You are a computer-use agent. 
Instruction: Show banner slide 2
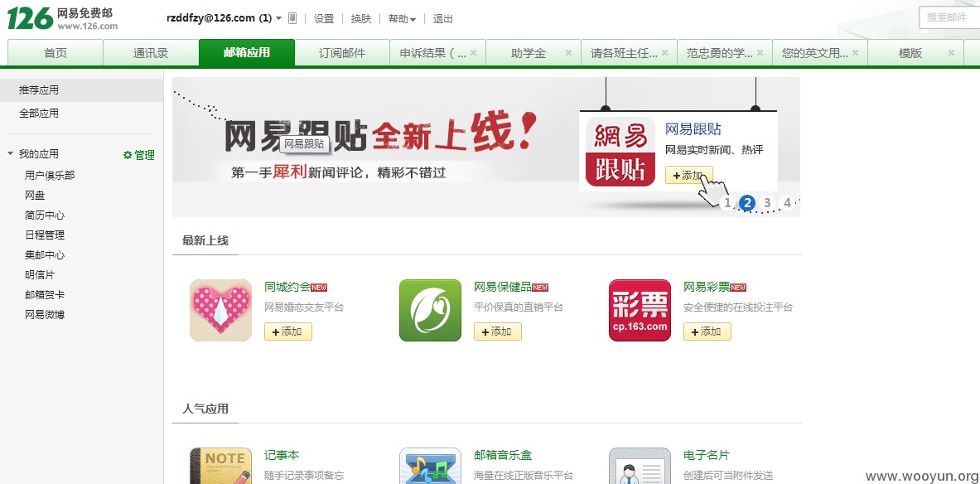(747, 202)
